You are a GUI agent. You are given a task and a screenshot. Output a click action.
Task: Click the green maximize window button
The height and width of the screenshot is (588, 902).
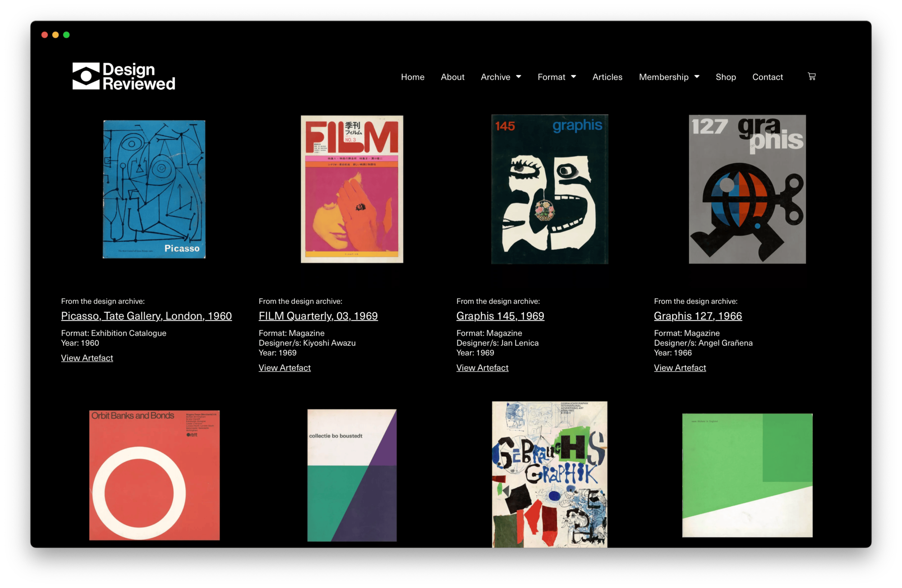click(x=66, y=35)
